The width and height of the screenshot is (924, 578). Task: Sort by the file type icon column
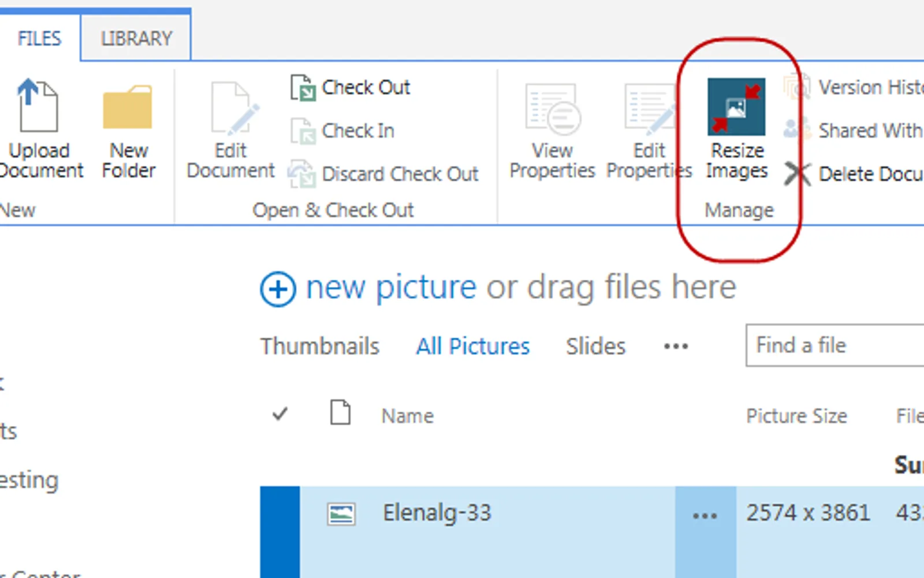coord(340,413)
